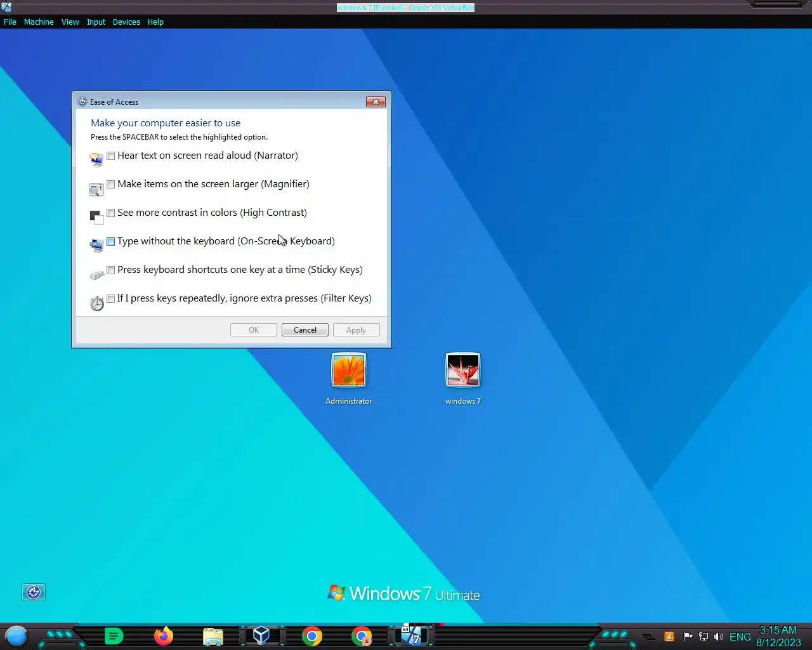This screenshot has height=650, width=812.
Task: Click the OK button
Action: [x=254, y=330]
